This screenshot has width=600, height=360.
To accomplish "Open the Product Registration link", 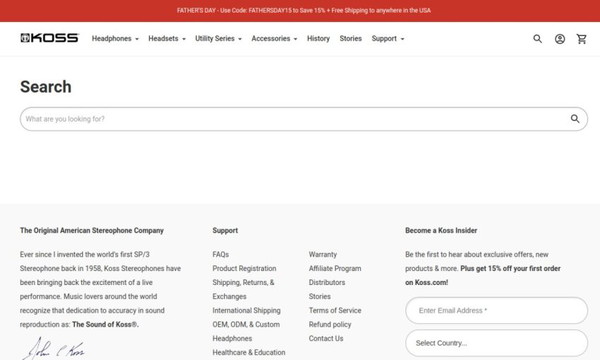I will coord(244,269).
